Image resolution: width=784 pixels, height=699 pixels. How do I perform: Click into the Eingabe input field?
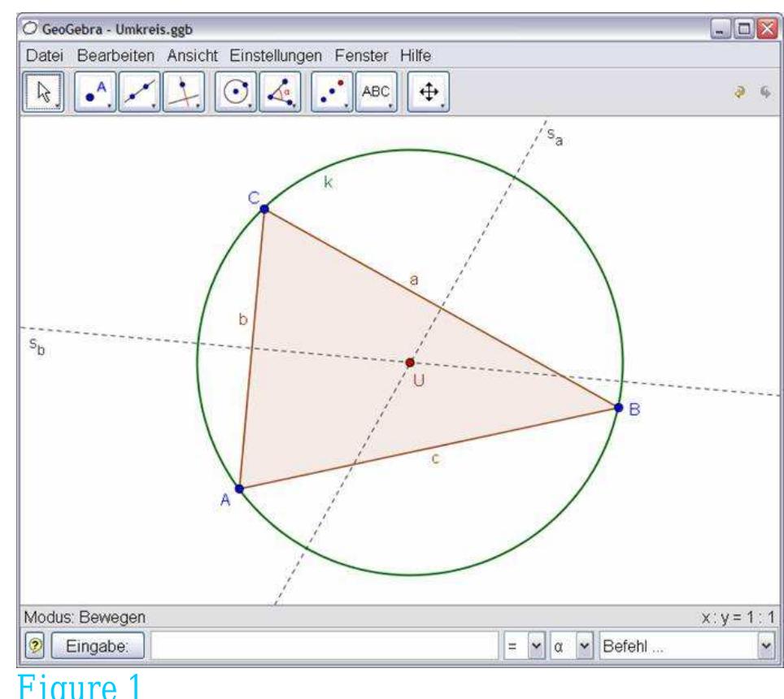324,646
